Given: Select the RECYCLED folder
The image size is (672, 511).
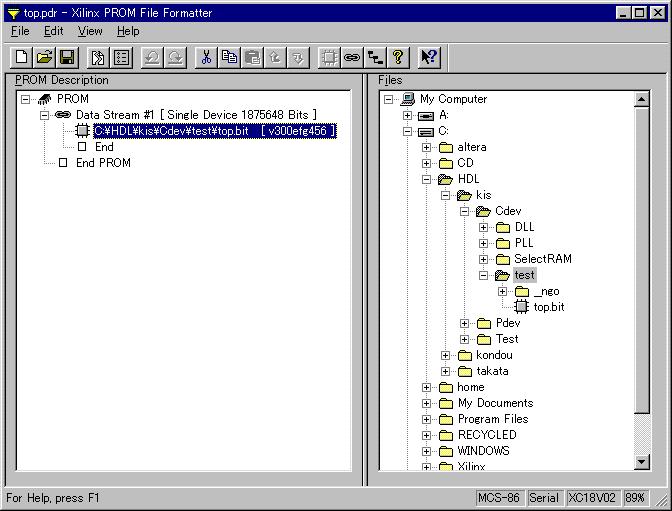Looking at the screenshot, I should (487, 435).
